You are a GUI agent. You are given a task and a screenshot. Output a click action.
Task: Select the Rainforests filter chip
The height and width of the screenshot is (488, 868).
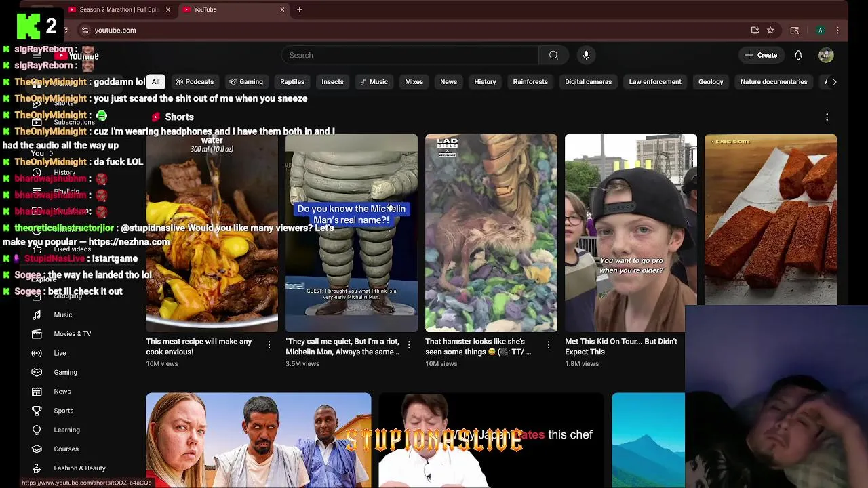coord(530,81)
